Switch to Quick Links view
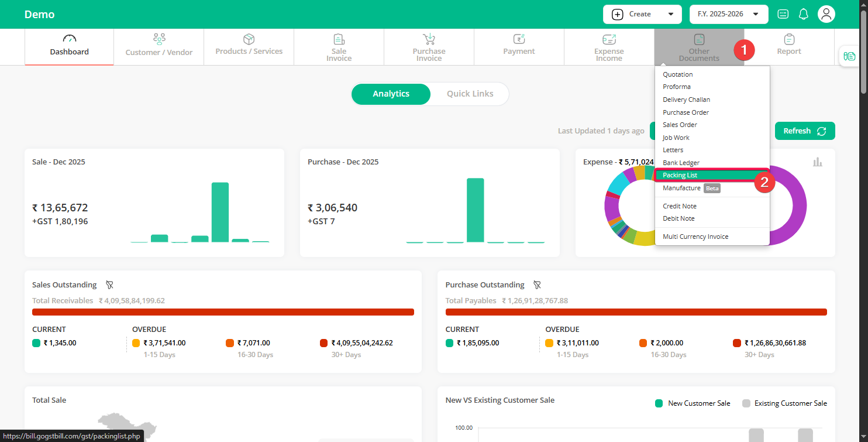 pos(470,94)
